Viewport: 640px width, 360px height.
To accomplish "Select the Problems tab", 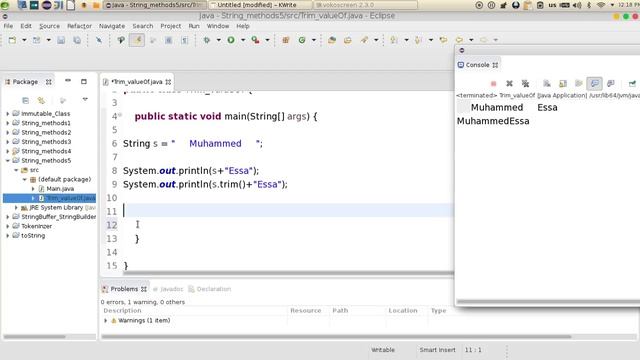I will click(124, 289).
